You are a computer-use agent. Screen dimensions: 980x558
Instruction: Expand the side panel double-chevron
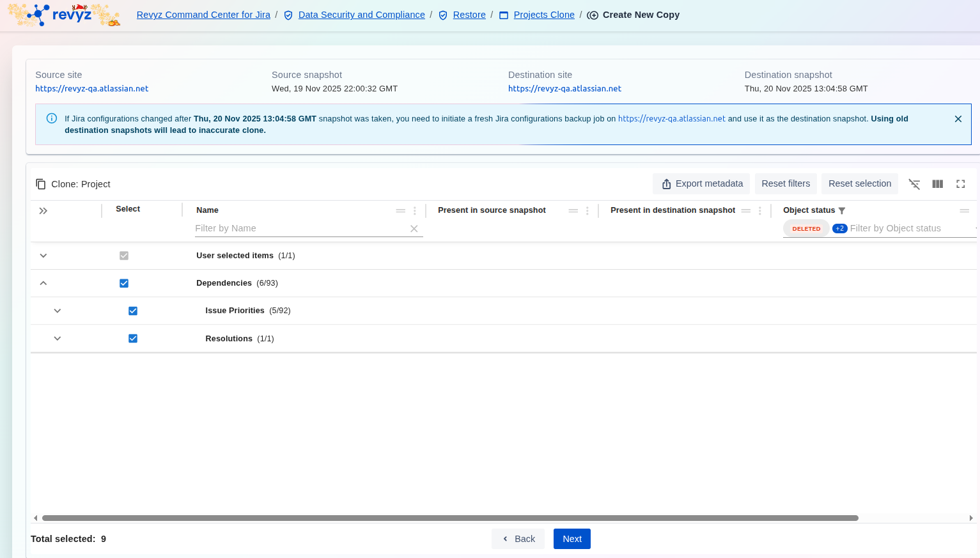coord(43,211)
